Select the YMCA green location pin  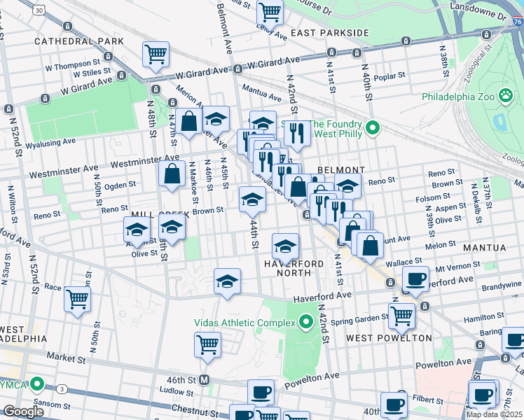(x=36, y=384)
